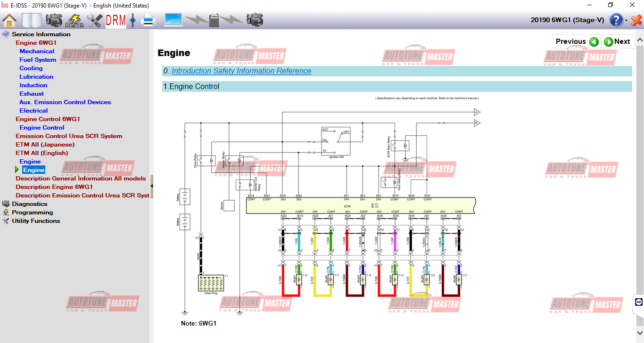Click the blue side tab at right edge
Screen dimensions: 644x343
[x=639, y=302]
